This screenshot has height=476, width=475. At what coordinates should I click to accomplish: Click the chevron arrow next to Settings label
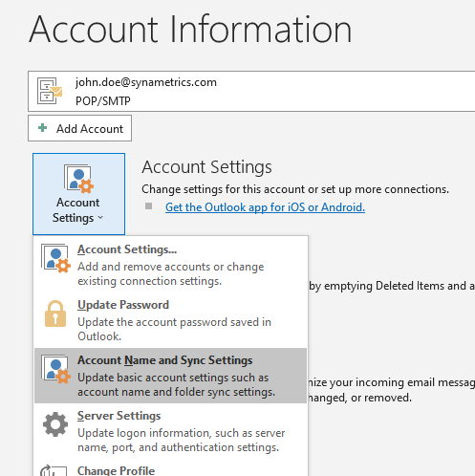(x=100, y=218)
